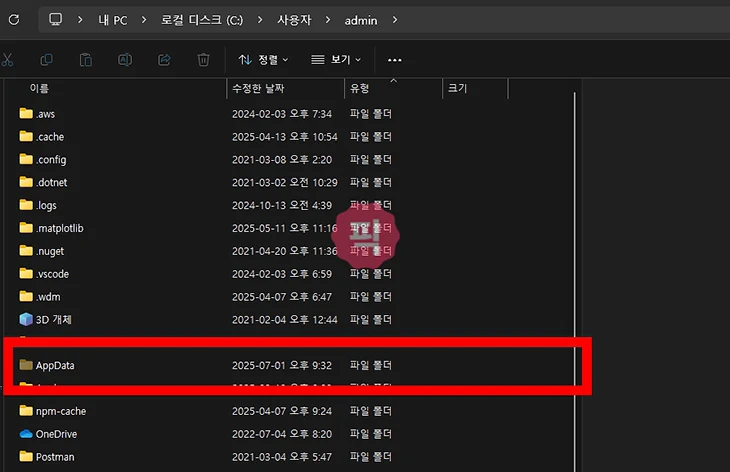This screenshot has height=472, width=730.
Task: Click the Paste icon in the toolbar
Action: click(86, 60)
